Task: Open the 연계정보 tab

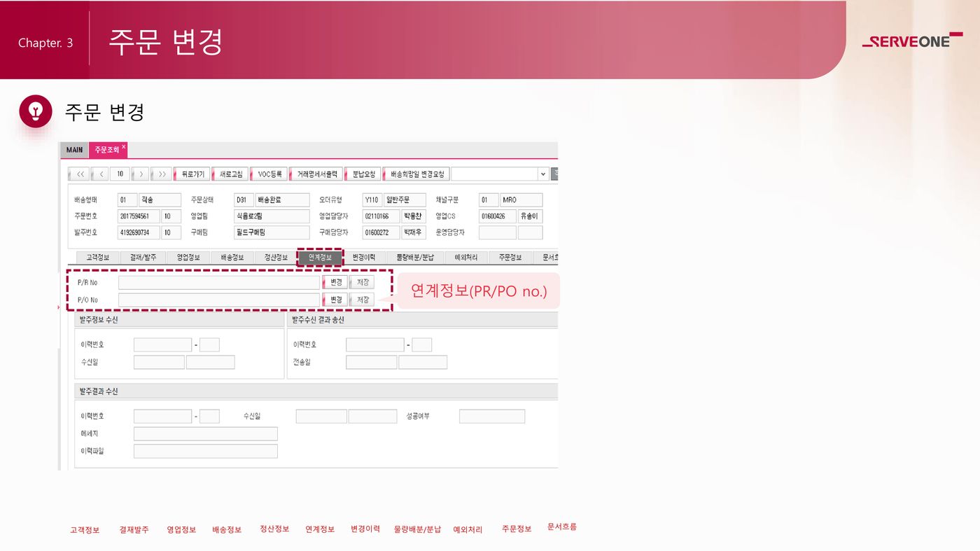Action: coord(320,258)
